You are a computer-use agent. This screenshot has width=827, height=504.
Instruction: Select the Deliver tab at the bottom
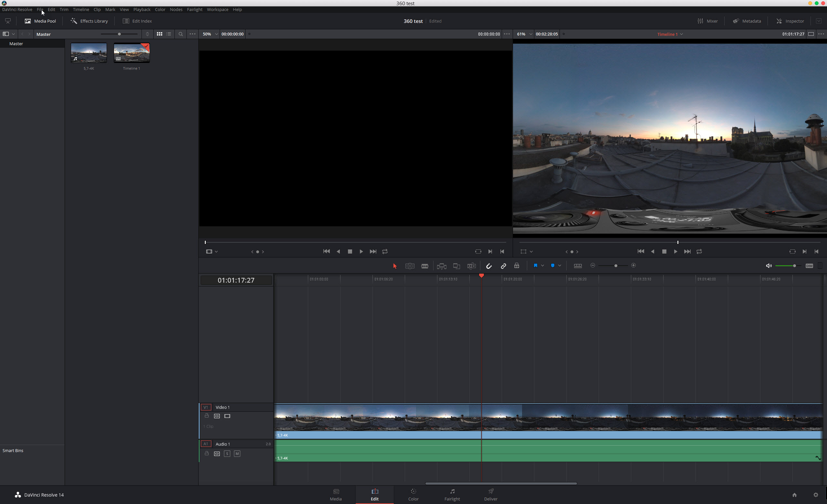click(491, 494)
